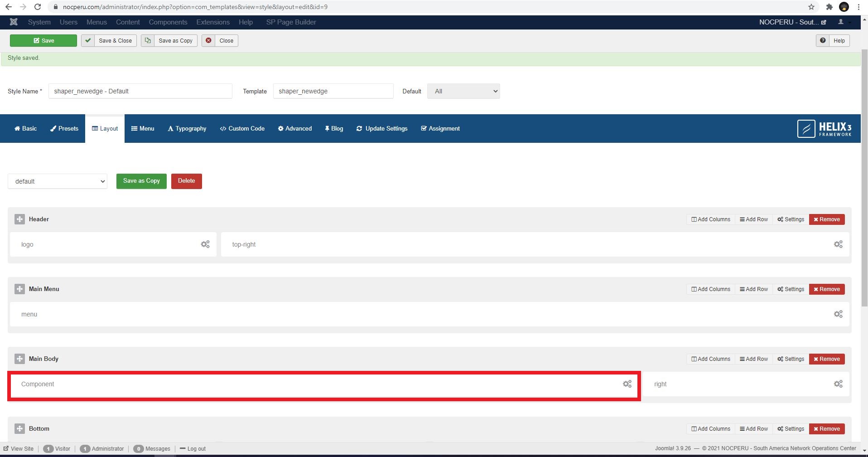868x457 pixels.
Task: Reload the page in browser
Action: pos(38,7)
